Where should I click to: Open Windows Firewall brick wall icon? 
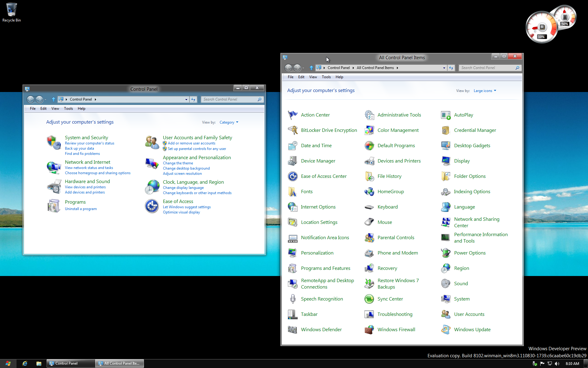369,330
